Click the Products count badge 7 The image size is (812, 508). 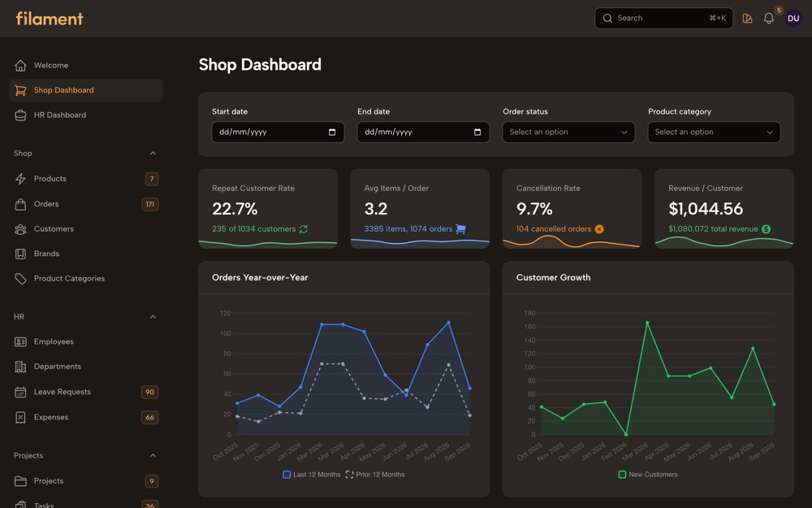[x=152, y=179]
